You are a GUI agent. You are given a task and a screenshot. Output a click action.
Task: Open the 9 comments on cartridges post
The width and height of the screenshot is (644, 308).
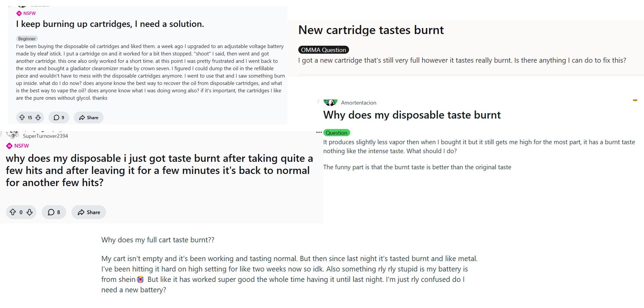coord(59,118)
